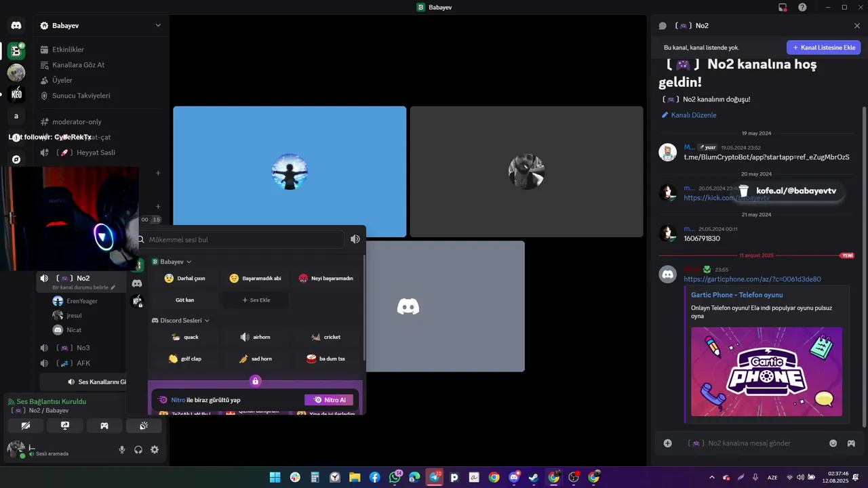Image resolution: width=868 pixels, height=488 pixels.
Task: Play the airhorn sound
Action: point(256,337)
